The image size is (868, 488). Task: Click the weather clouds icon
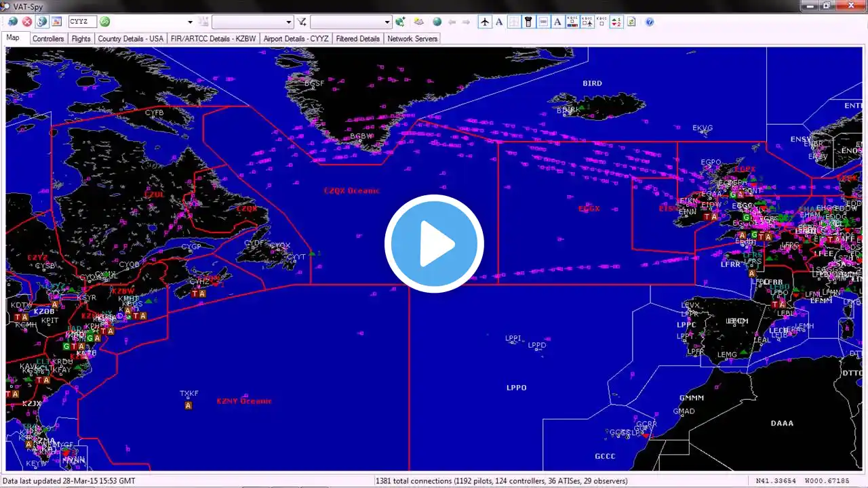[x=419, y=22]
